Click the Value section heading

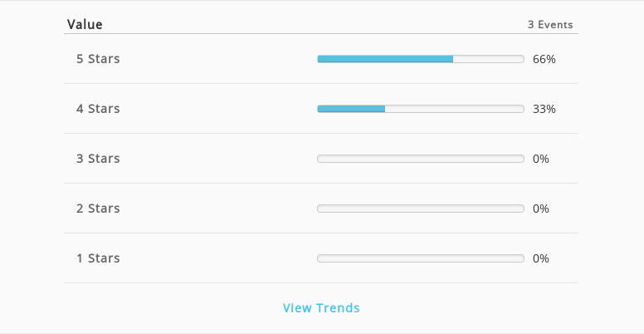pyautogui.click(x=85, y=24)
